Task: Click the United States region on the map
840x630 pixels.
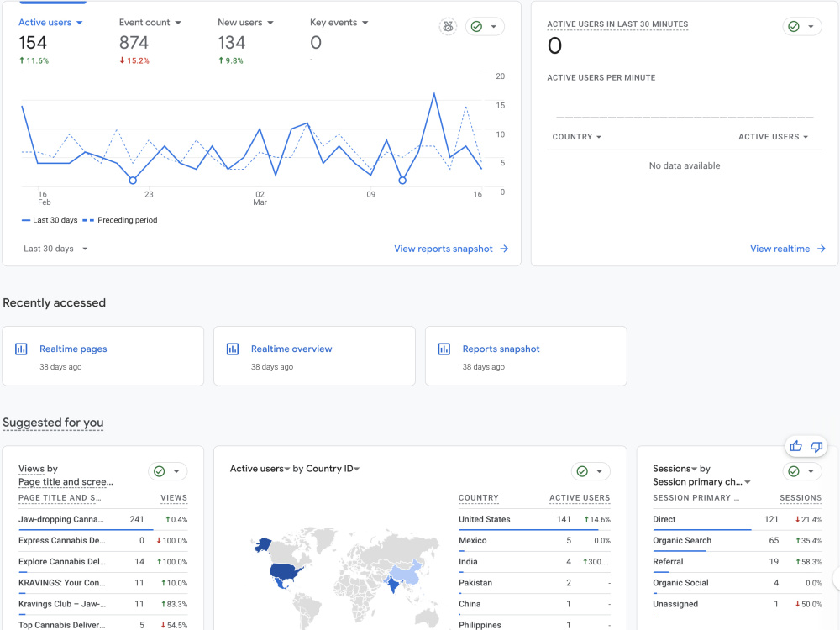Action: click(284, 571)
